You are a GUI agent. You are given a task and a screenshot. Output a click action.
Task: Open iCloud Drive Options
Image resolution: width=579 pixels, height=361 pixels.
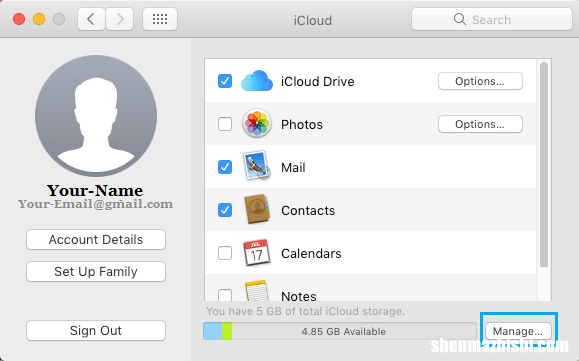point(480,81)
